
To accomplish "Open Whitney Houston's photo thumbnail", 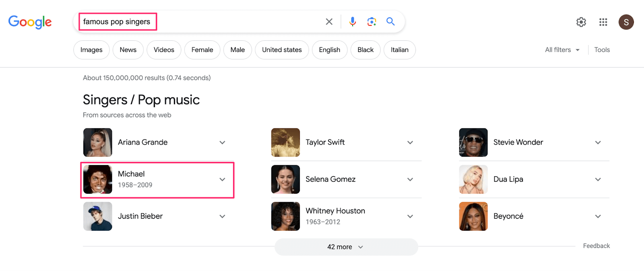I will [x=285, y=216].
